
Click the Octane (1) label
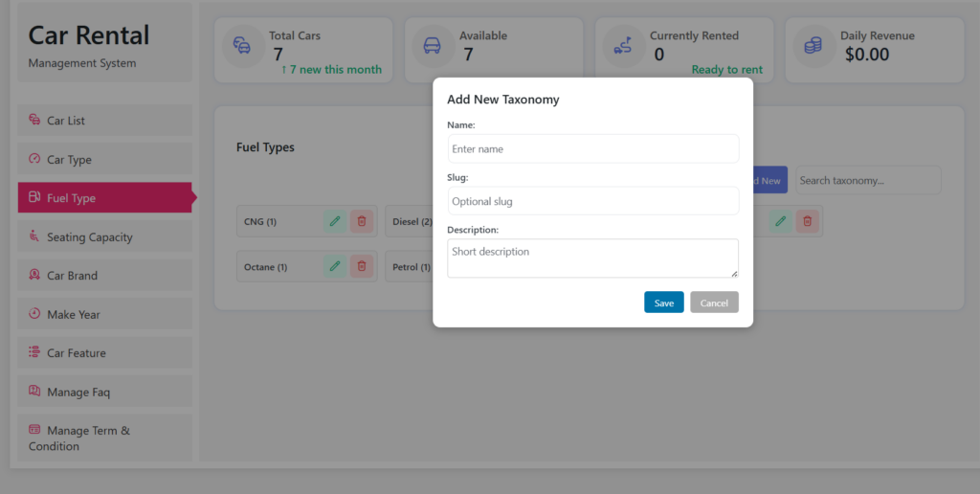[265, 267]
